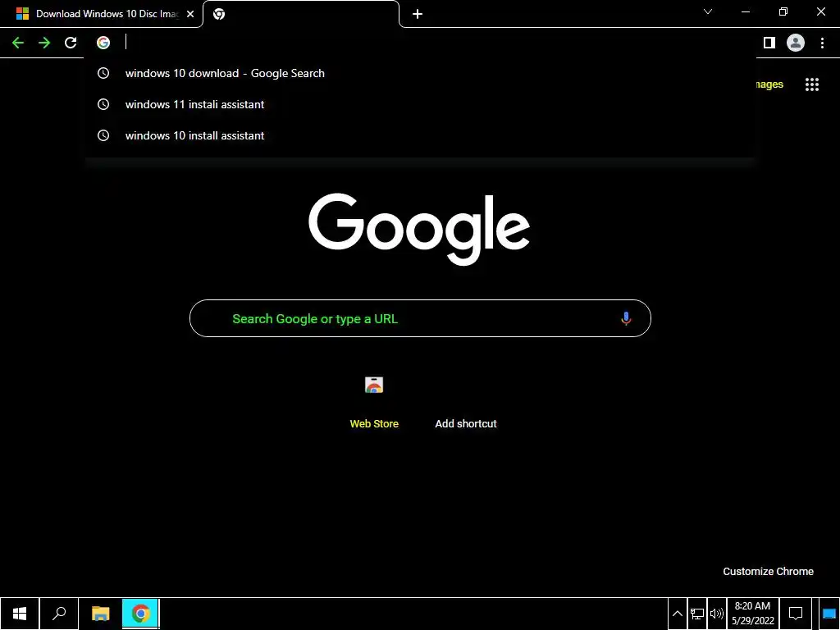Open Chrome's three-dot menu
This screenshot has height=630, width=840.
tap(822, 43)
